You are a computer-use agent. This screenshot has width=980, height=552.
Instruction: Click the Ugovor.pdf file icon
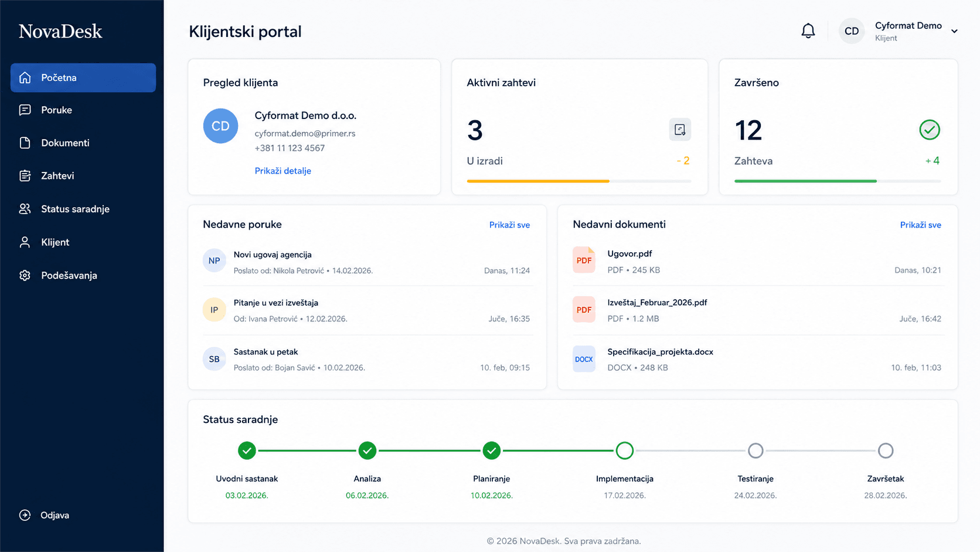click(x=584, y=260)
